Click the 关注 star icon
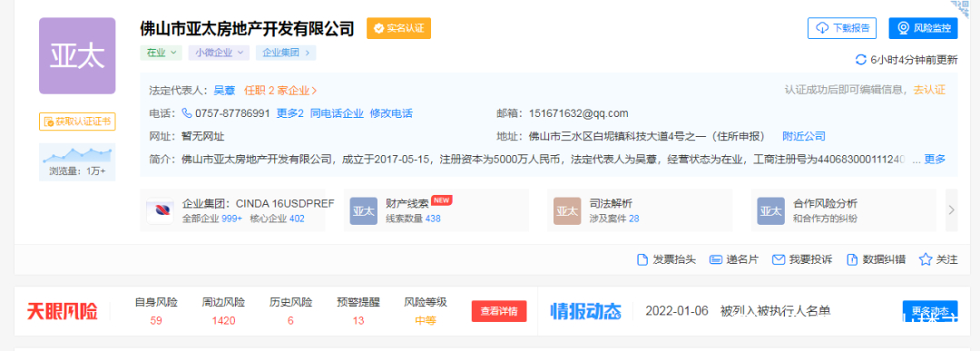 point(926,259)
